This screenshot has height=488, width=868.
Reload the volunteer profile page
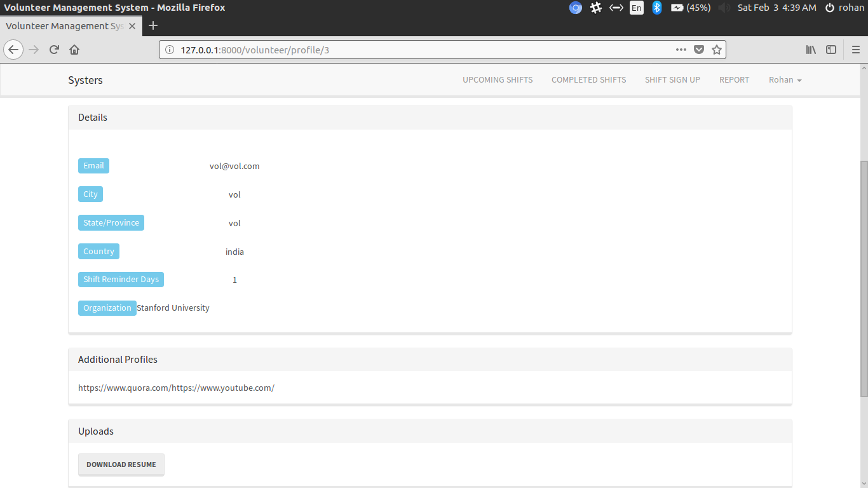pyautogui.click(x=54, y=49)
